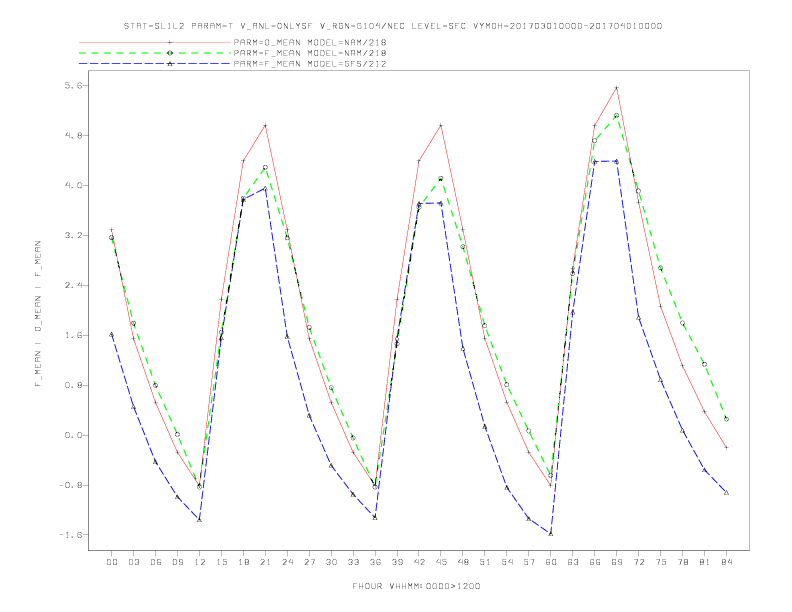
Task: Click forecast hour label 45 on x-axis
Action: click(x=441, y=563)
